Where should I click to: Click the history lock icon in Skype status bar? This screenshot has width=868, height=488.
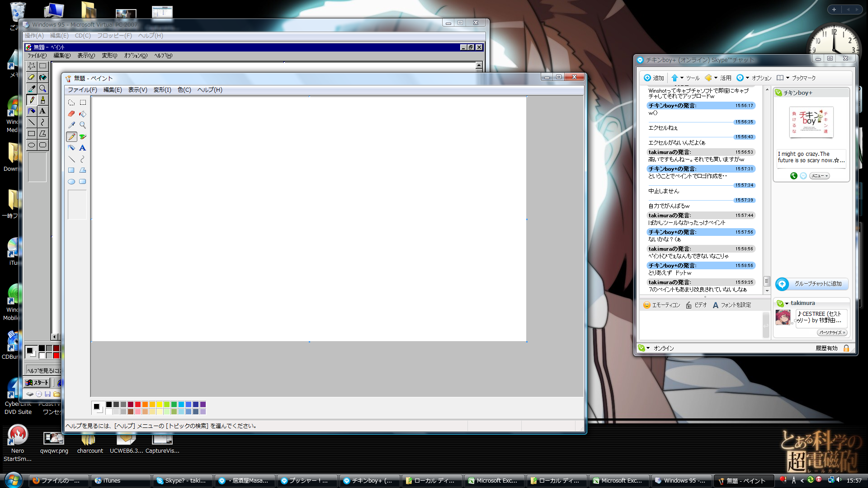846,348
